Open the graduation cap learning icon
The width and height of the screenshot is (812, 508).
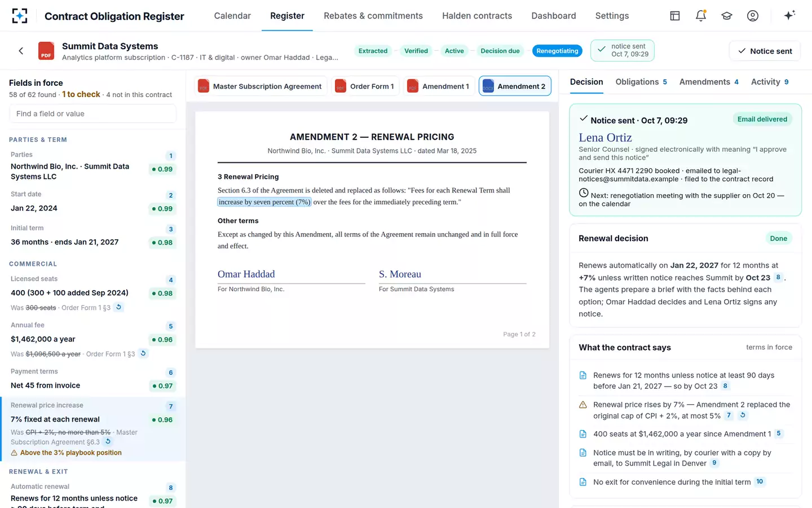(727, 16)
